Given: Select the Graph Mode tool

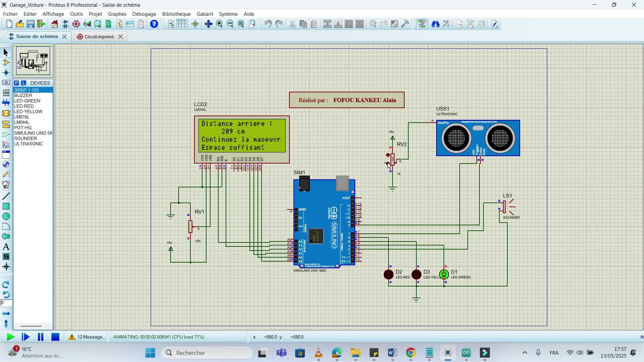Looking at the screenshot, I should tap(6, 145).
